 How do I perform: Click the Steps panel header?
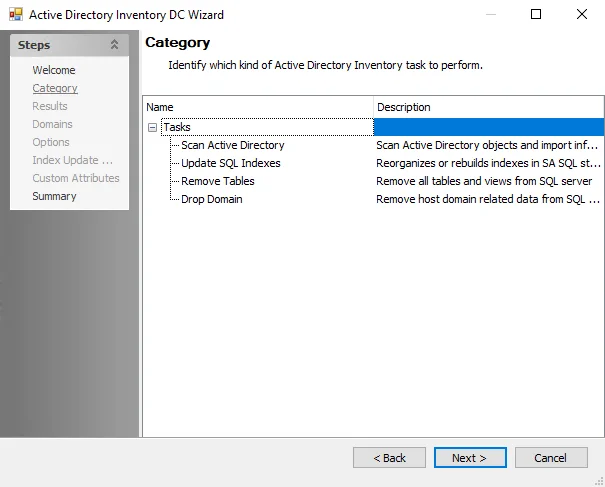(69, 45)
